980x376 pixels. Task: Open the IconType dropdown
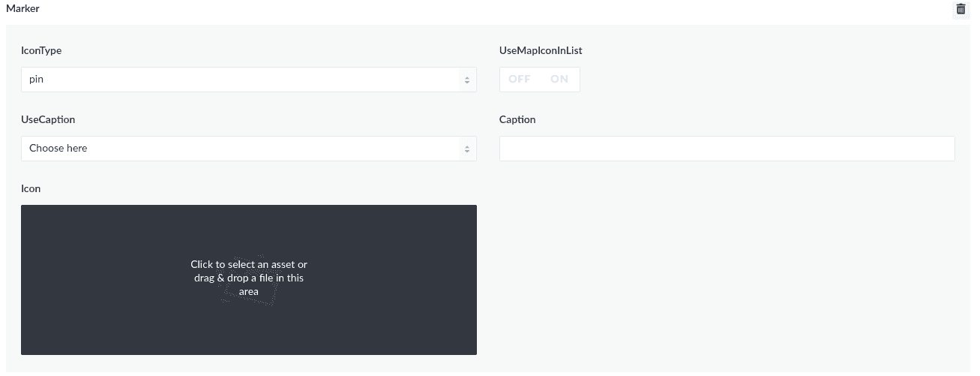(249, 80)
